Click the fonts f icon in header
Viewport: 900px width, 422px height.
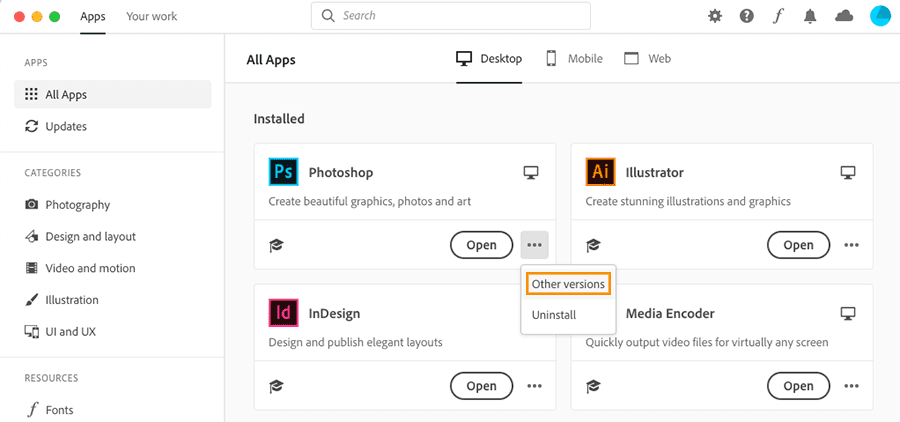pos(779,16)
